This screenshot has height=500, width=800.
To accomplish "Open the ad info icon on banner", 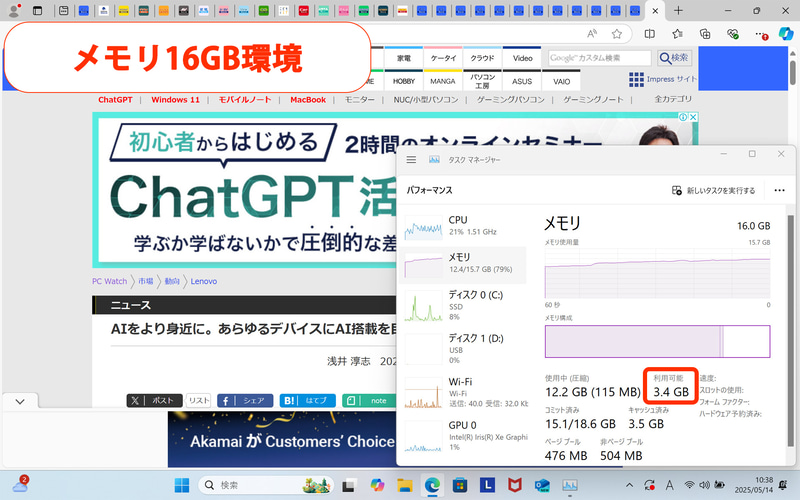I will pos(683,117).
